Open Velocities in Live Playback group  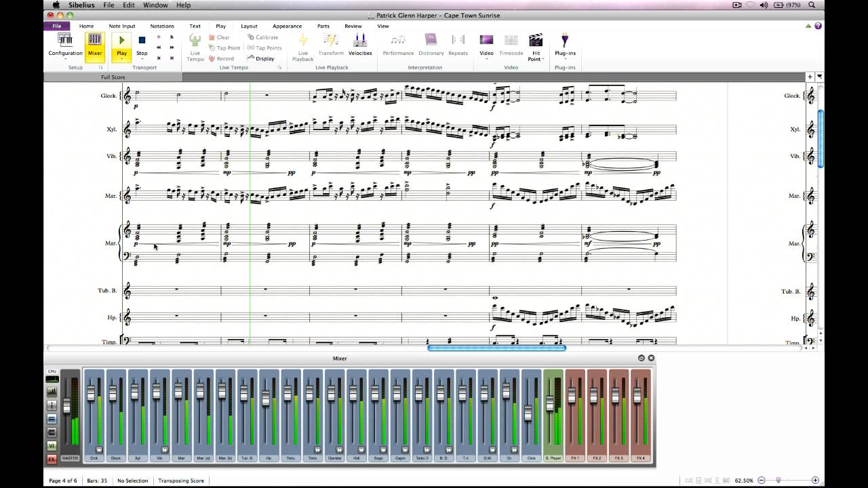point(360,45)
